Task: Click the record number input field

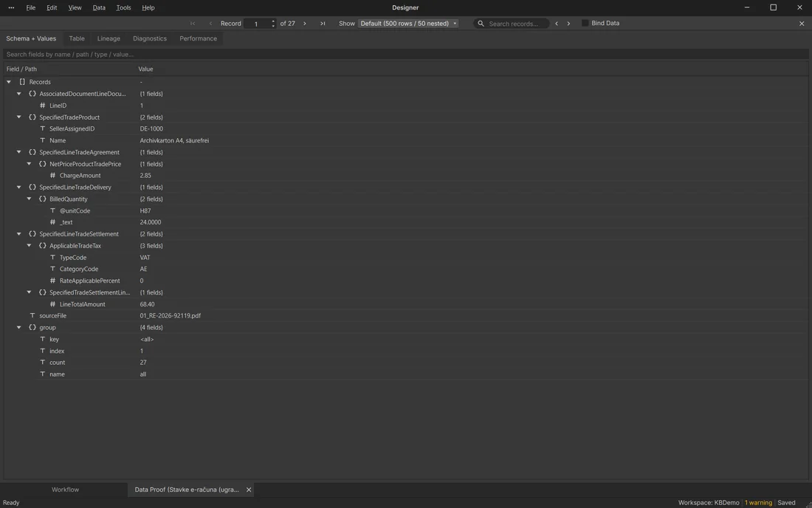Action: coord(257,24)
